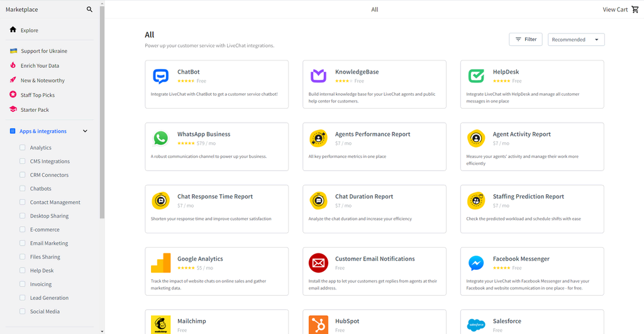Open the shopping cart icon

point(635,9)
